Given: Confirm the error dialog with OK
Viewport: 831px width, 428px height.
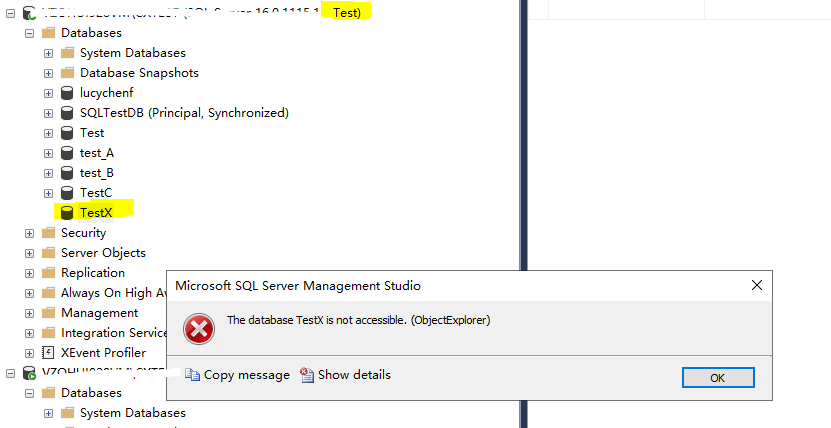Looking at the screenshot, I should [x=718, y=378].
